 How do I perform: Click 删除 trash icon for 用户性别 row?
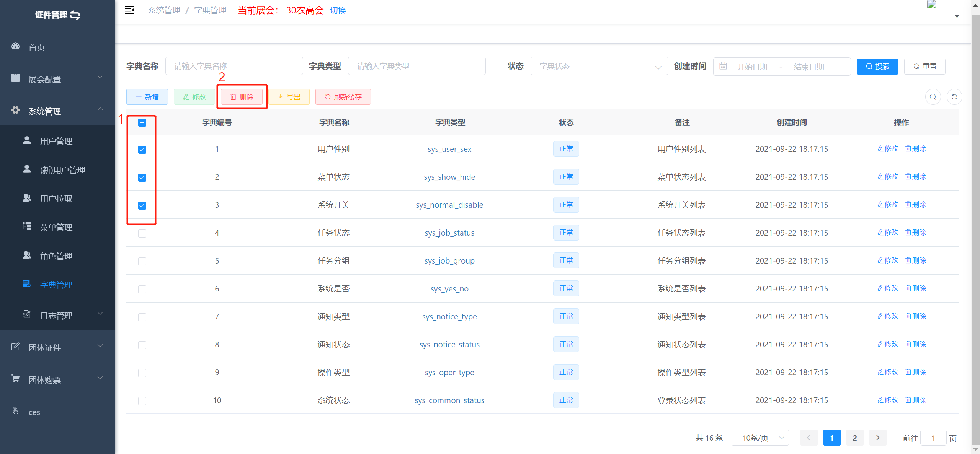coord(908,149)
